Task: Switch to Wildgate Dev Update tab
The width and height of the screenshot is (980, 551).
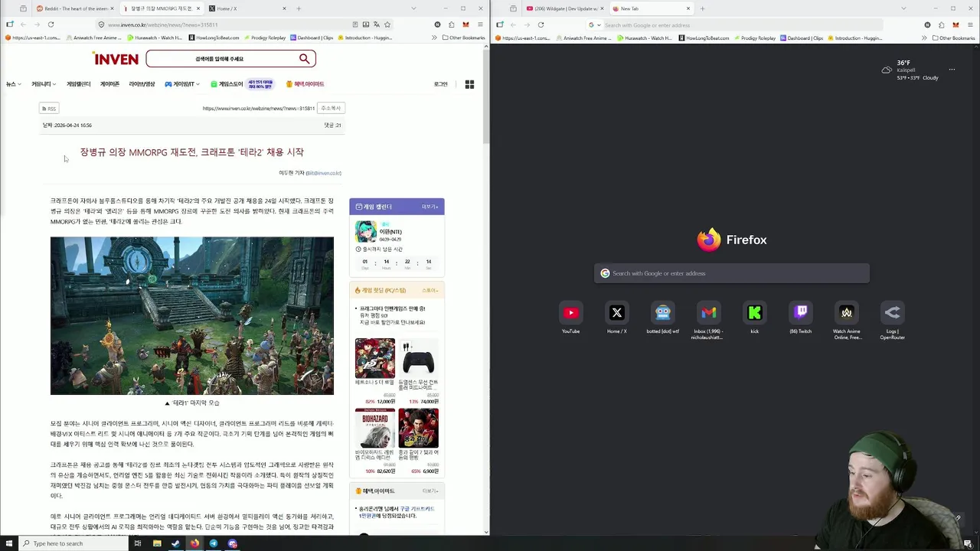Action: (564, 8)
